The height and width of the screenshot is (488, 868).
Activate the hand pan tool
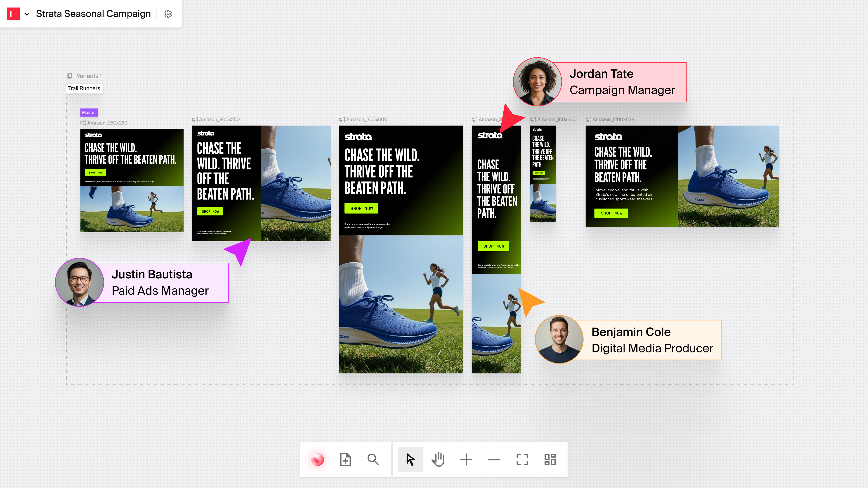pyautogui.click(x=438, y=459)
